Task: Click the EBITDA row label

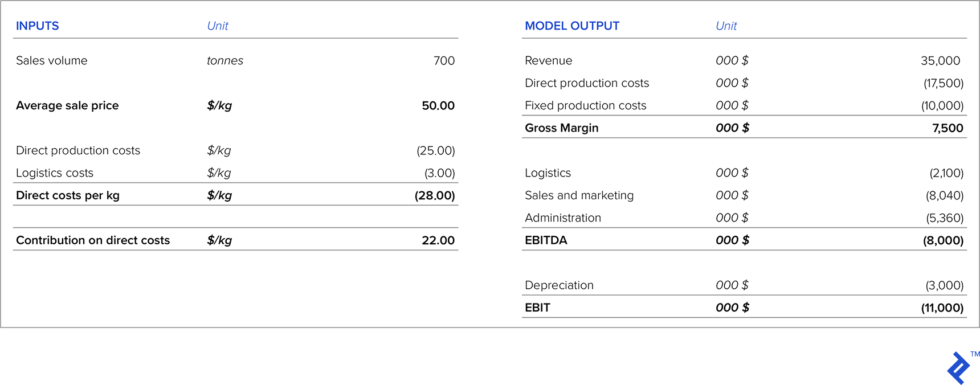Action: point(546,241)
